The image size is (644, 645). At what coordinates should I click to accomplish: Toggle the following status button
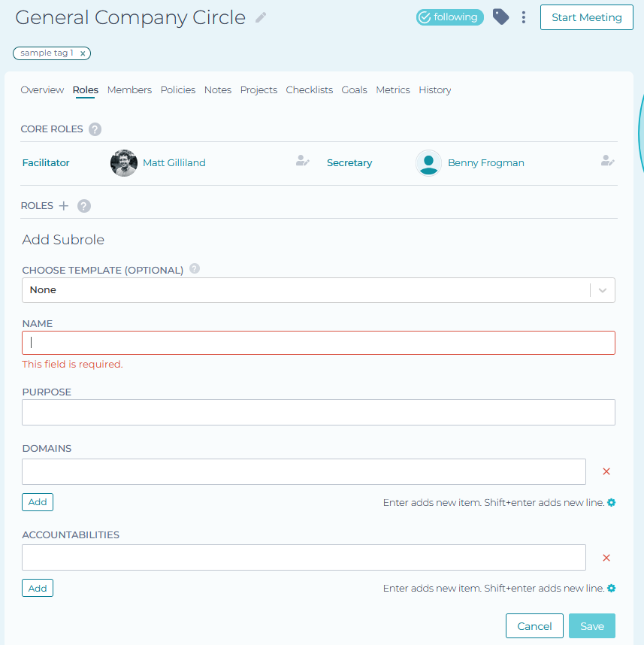point(449,17)
